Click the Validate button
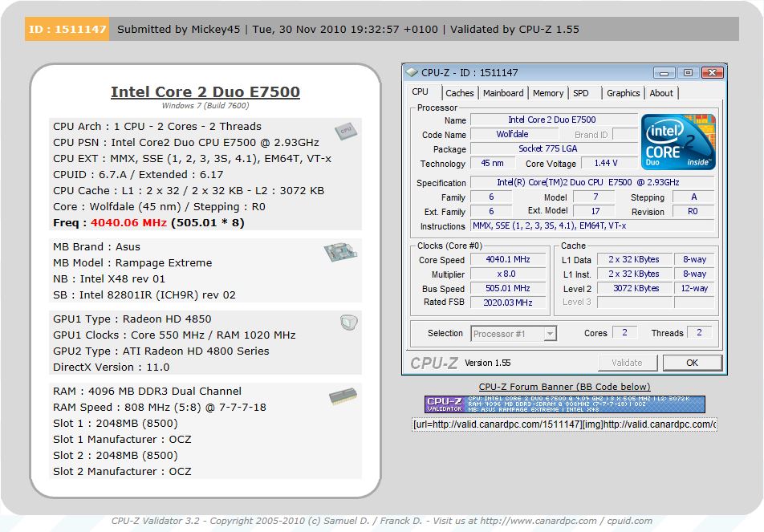764x532 pixels. [627, 363]
